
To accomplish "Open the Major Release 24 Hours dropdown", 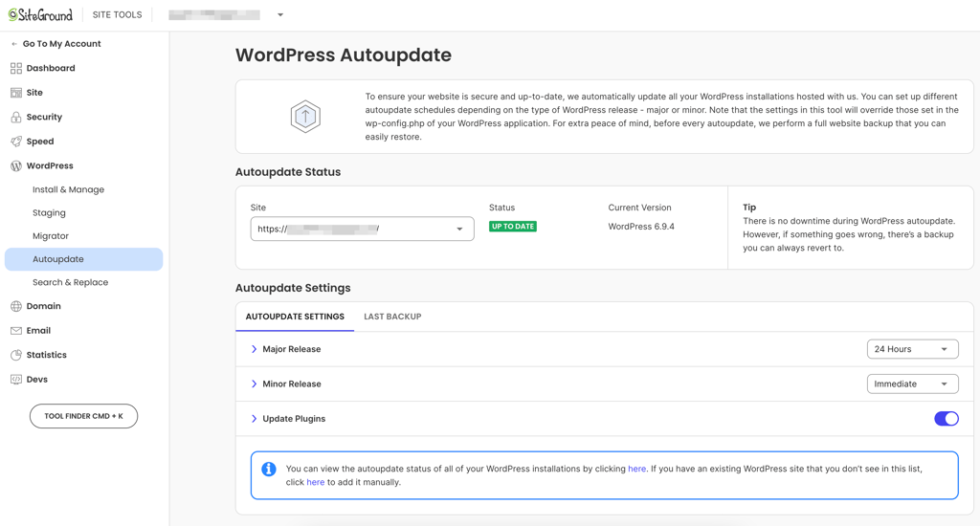I will point(912,349).
